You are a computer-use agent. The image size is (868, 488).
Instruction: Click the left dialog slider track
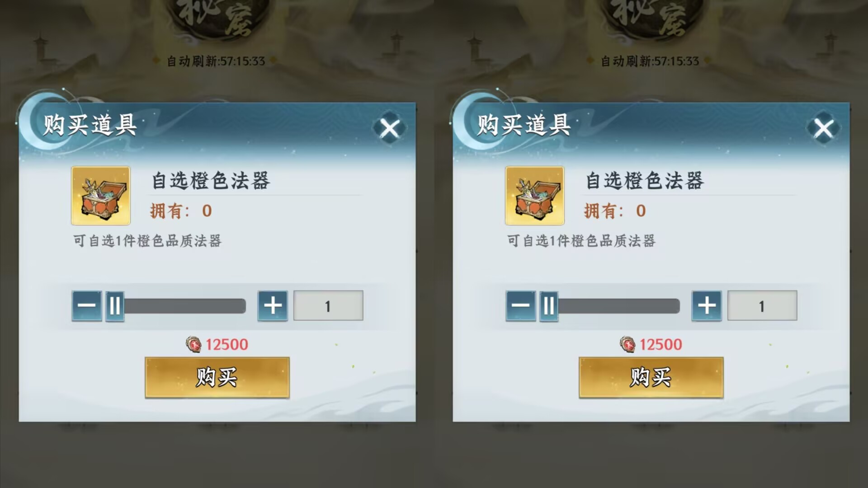pyautogui.click(x=185, y=306)
